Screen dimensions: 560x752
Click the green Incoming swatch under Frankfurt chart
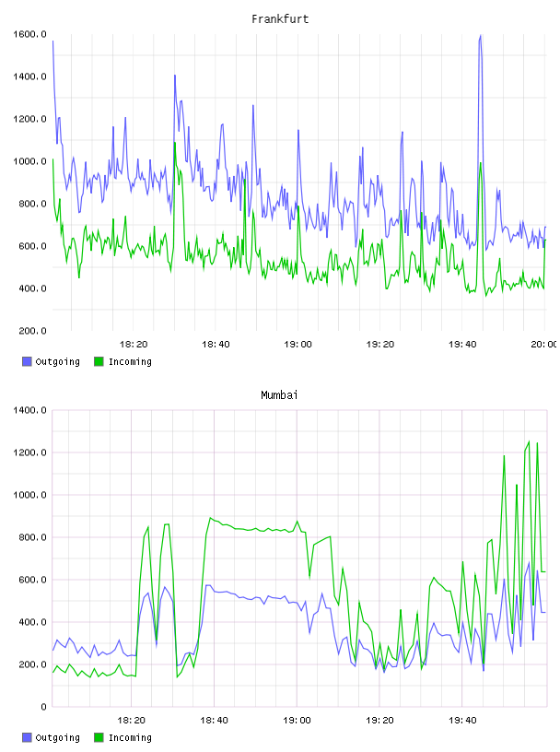click(x=99, y=361)
